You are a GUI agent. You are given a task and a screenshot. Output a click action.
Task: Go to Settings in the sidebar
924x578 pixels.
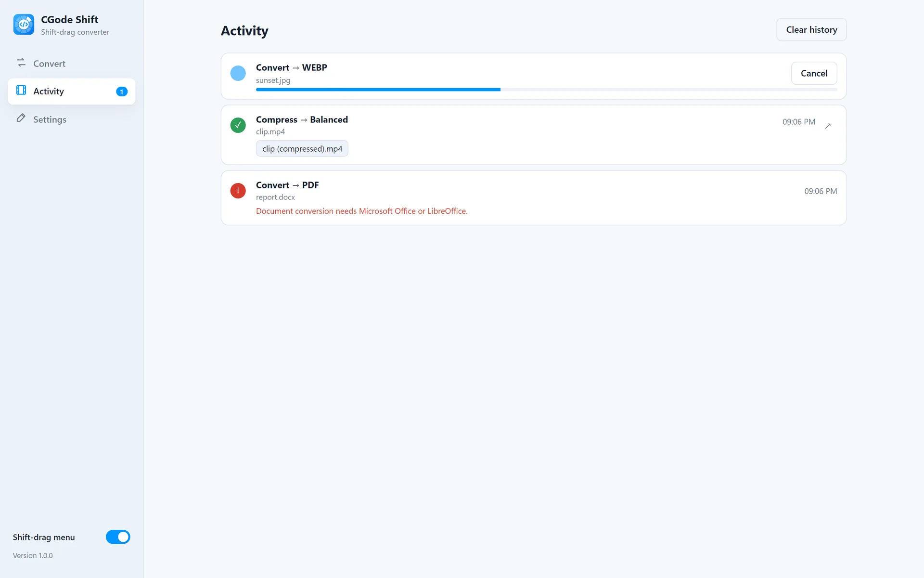72,119
